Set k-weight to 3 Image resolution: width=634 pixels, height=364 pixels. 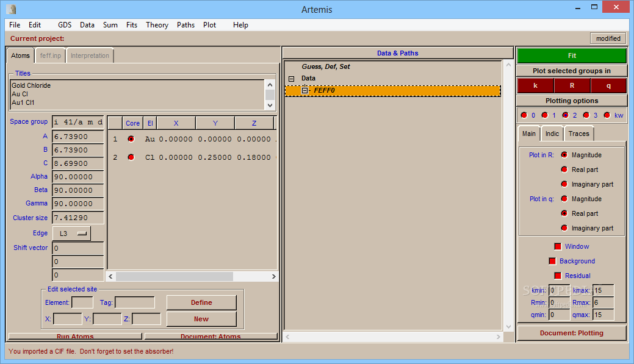[x=586, y=115]
